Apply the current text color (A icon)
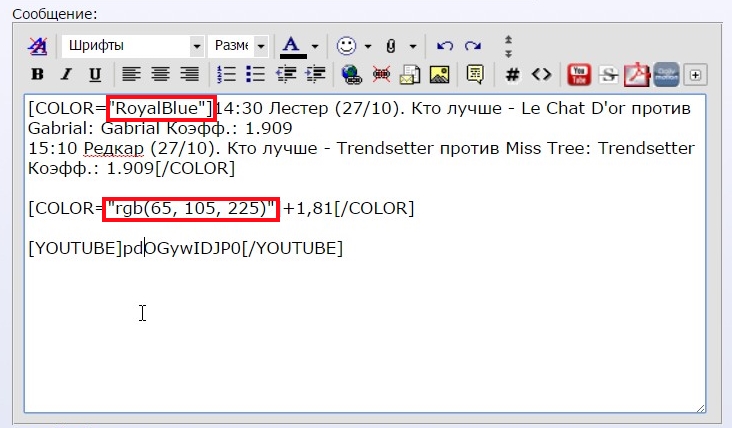The image size is (732, 428). coord(291,44)
